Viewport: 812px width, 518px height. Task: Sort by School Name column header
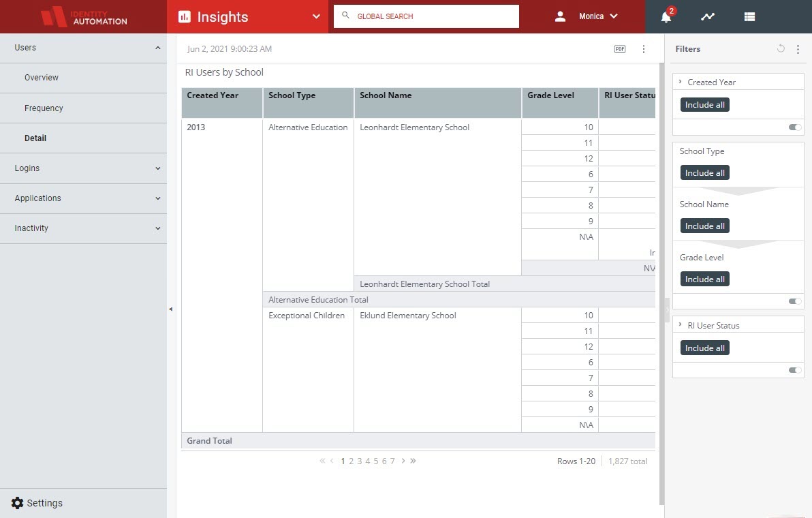click(x=437, y=102)
